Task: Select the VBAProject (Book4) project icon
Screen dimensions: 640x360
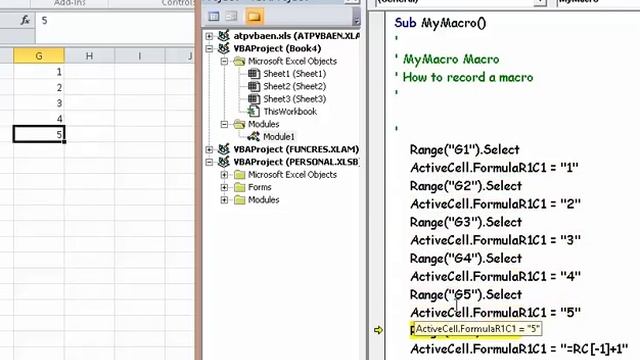Action: [224, 49]
